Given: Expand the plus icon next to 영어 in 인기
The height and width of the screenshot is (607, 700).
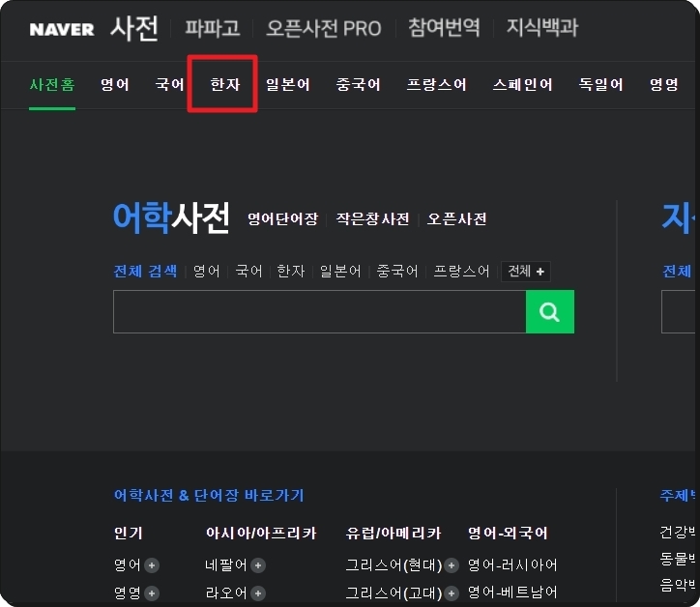Looking at the screenshot, I should click(x=152, y=565).
